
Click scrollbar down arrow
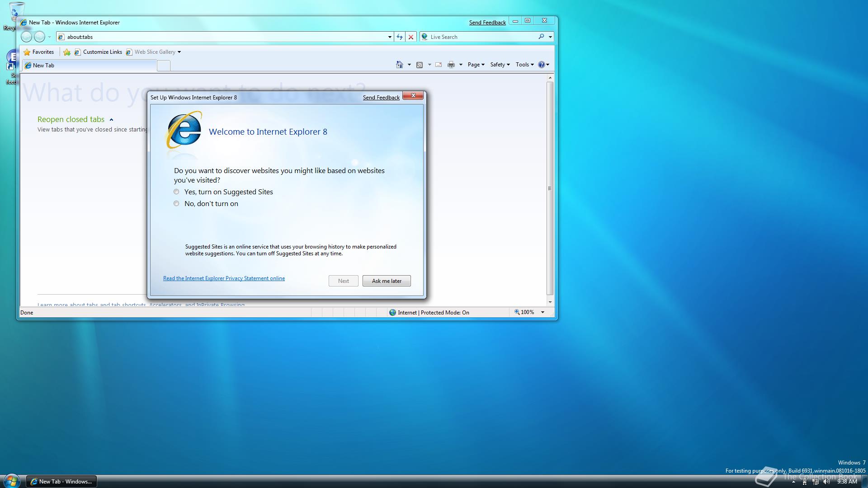(x=550, y=302)
